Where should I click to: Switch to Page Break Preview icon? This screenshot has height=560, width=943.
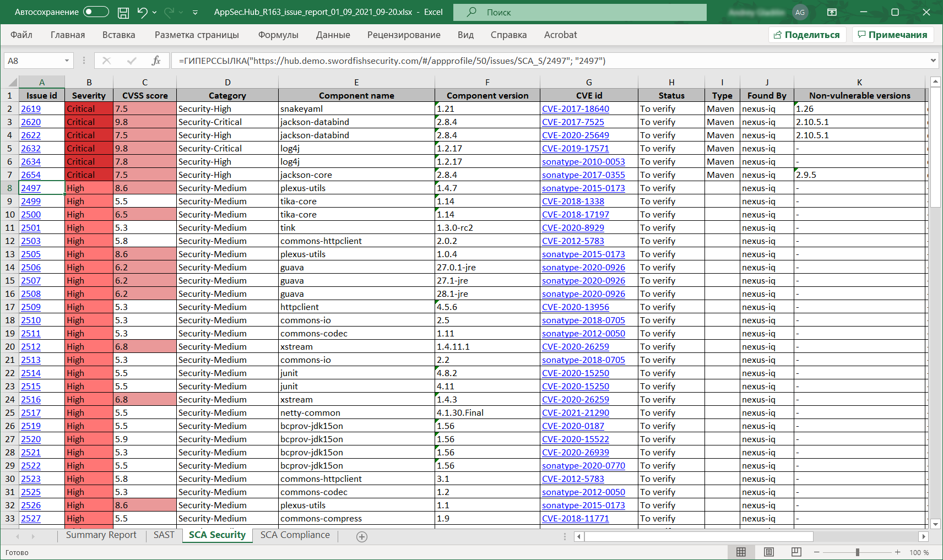pyautogui.click(x=796, y=552)
